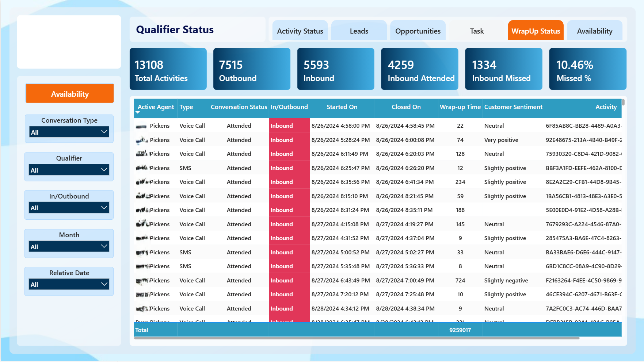
Task: Click the Started On column header
Action: (x=342, y=107)
